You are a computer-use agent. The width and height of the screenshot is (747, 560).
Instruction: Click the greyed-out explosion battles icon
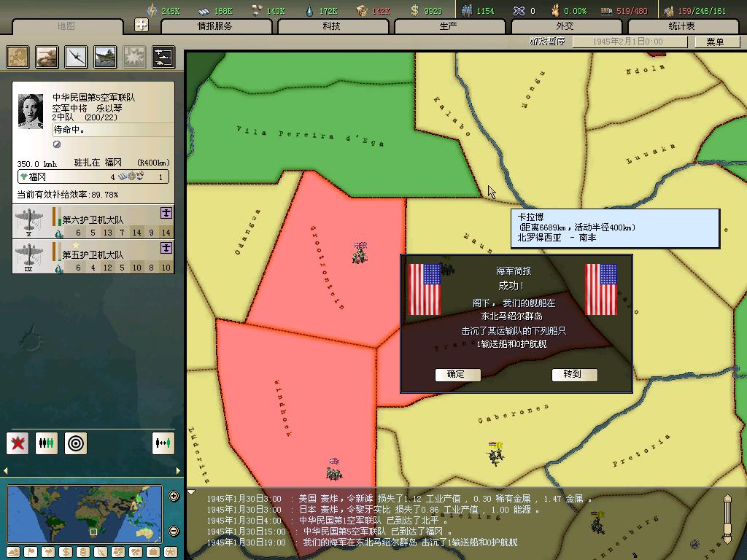(134, 57)
